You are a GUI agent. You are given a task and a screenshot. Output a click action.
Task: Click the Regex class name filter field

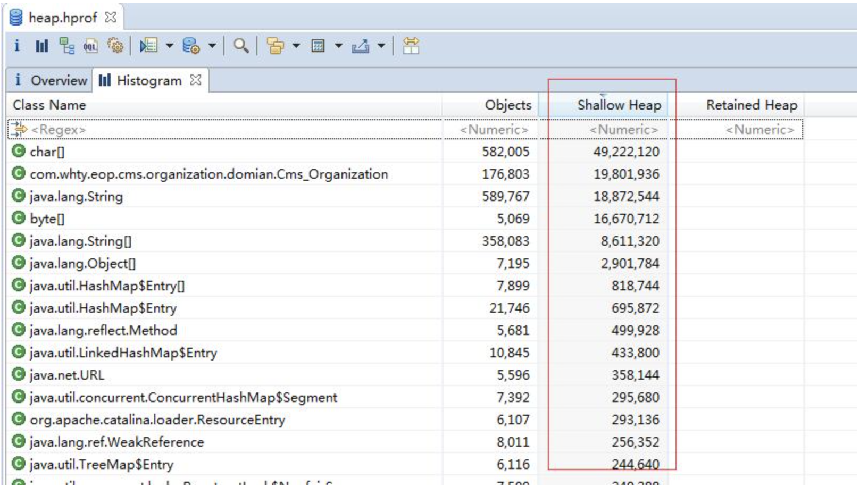click(224, 129)
